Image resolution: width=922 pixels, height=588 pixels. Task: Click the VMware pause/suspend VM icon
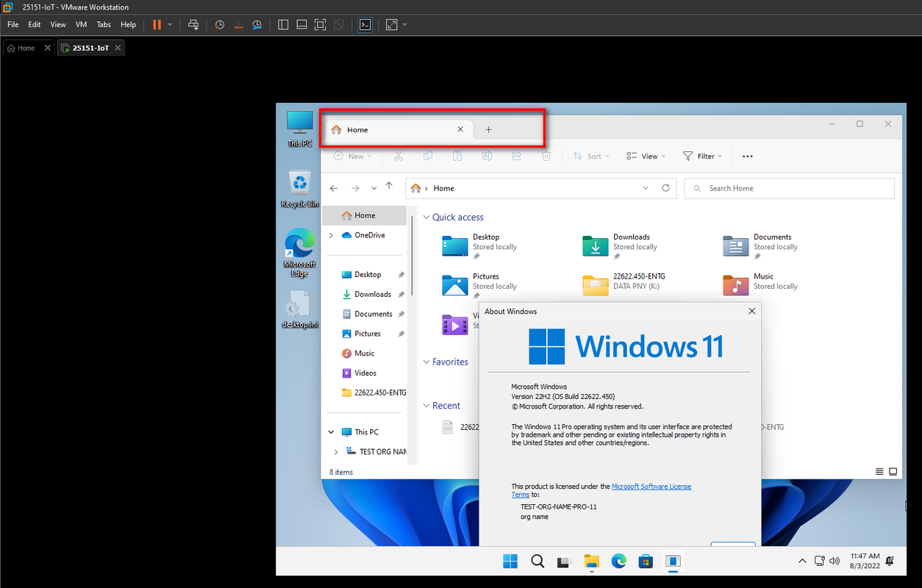(x=157, y=24)
